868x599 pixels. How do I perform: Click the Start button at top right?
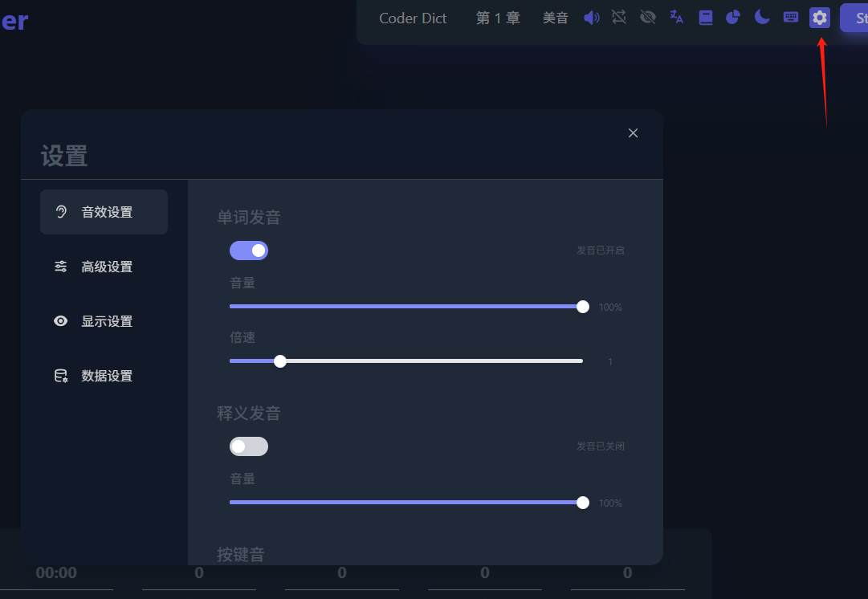point(854,18)
